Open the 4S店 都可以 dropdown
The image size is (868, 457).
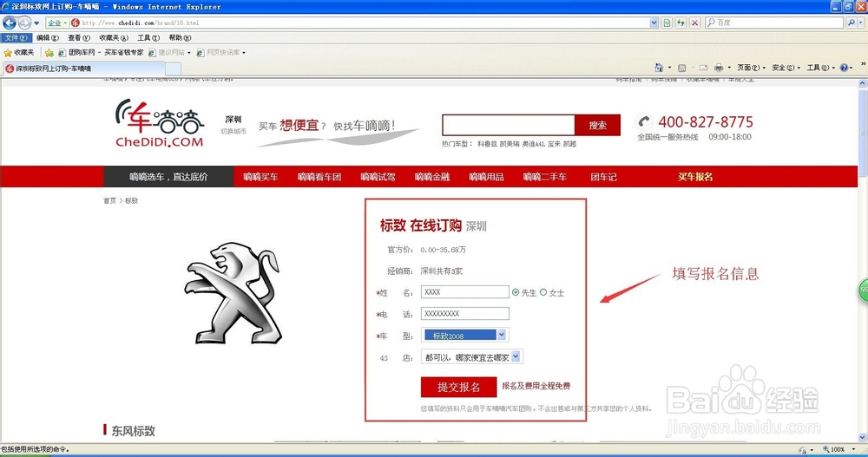471,357
